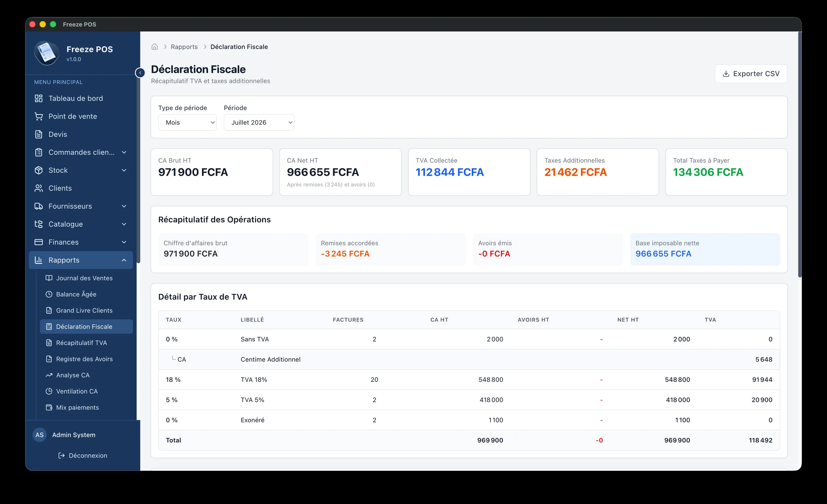Open Tableau de bord menu item
827x504 pixels.
click(x=81, y=98)
